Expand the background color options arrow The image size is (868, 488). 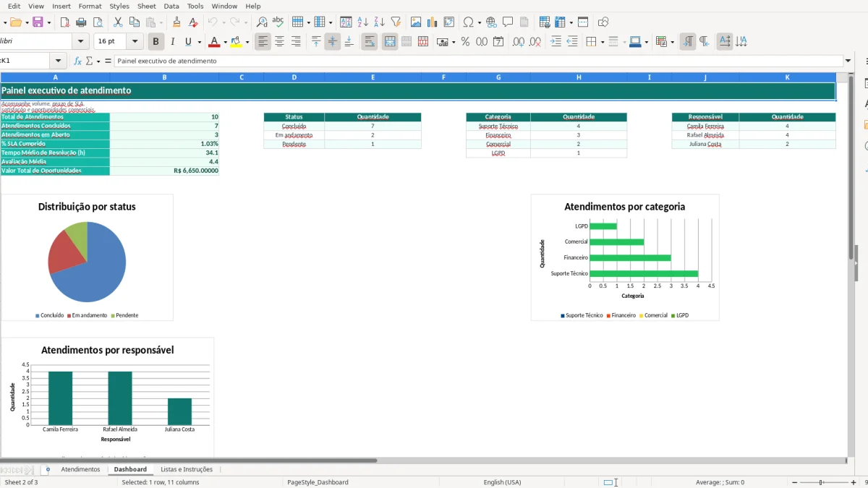(247, 42)
